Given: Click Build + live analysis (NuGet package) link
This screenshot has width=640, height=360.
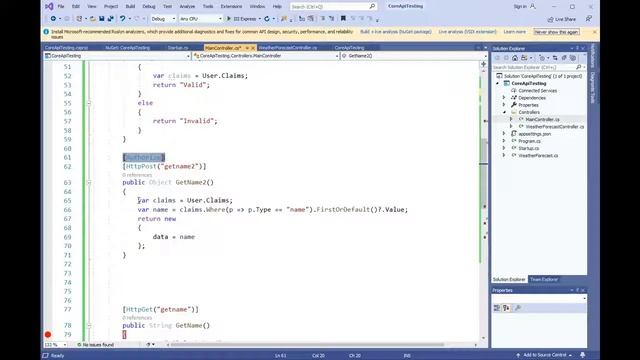Looking at the screenshot, I should coord(396,32).
